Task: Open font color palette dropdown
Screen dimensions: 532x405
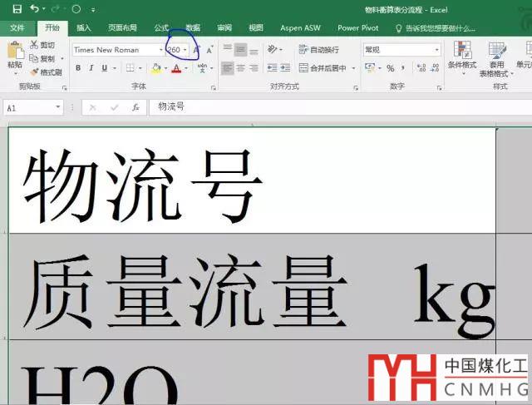Action: [186, 68]
